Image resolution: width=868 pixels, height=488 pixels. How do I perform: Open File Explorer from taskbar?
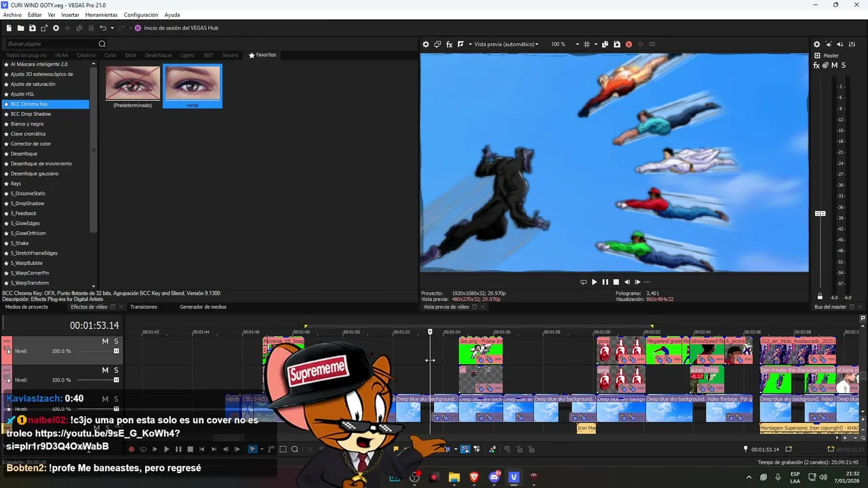point(454,477)
